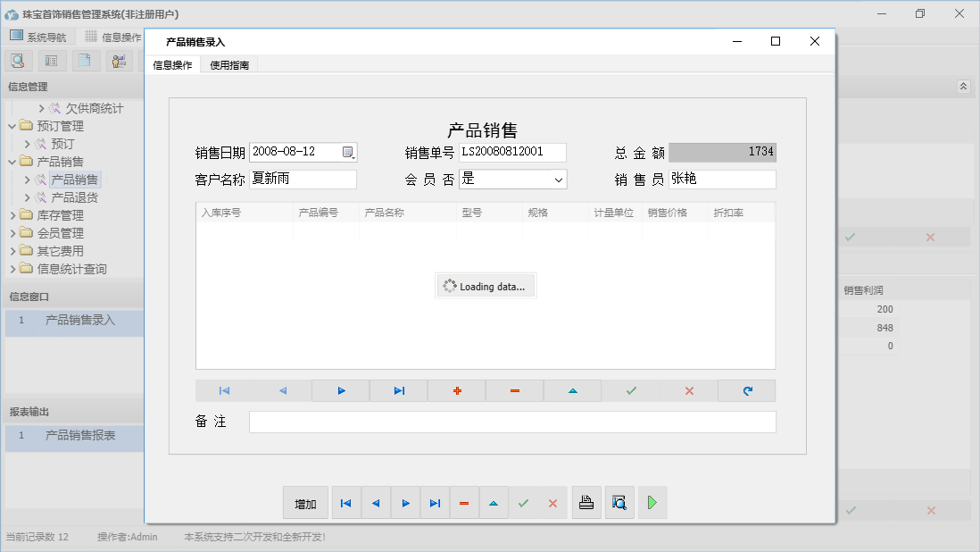Screen dimensions: 980x552
Task: Click next-record arrow in grid navigator
Action: point(341,391)
